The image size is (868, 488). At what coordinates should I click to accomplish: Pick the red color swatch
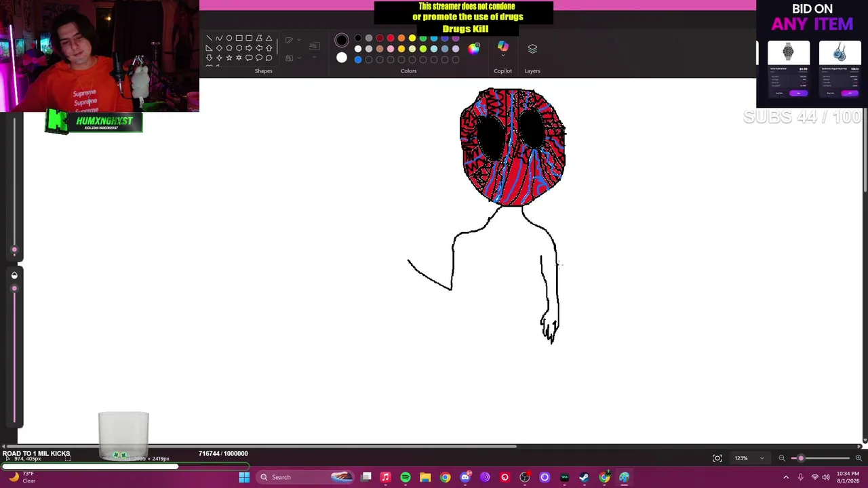(391, 38)
